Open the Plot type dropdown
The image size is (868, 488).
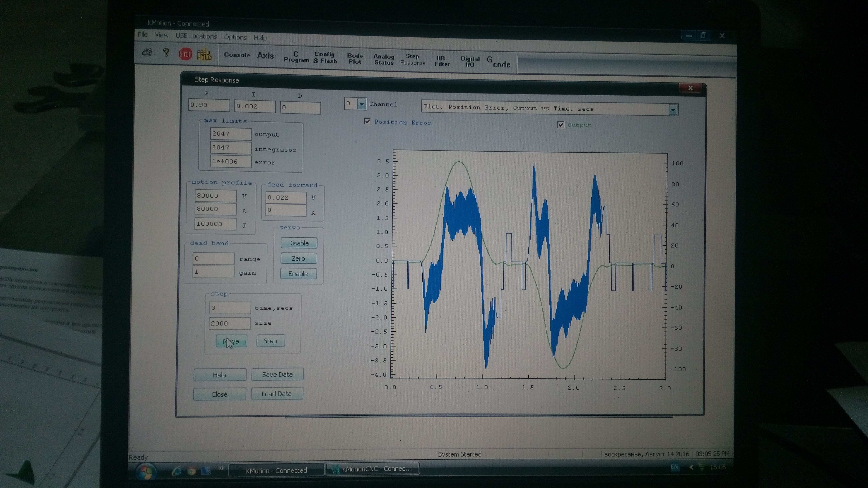point(673,110)
